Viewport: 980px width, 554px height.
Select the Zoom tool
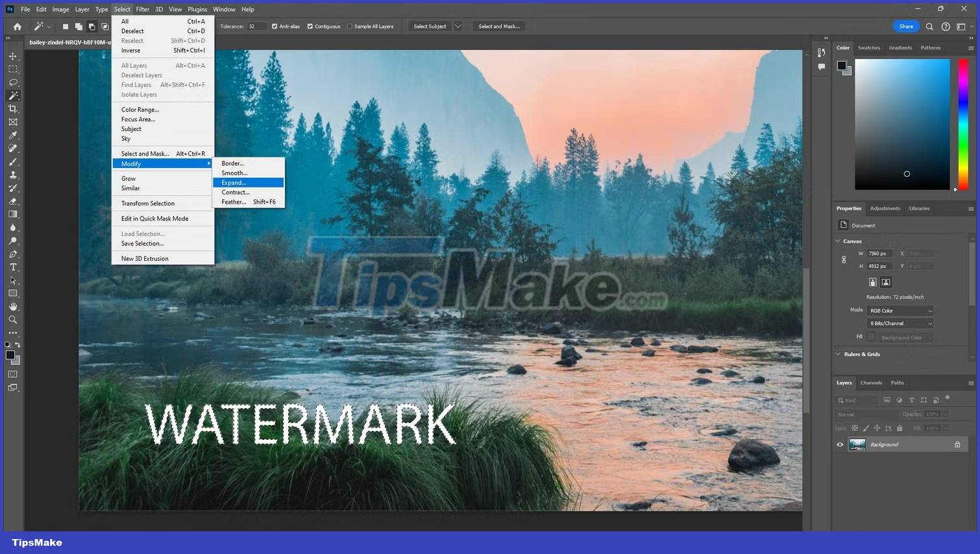point(12,319)
